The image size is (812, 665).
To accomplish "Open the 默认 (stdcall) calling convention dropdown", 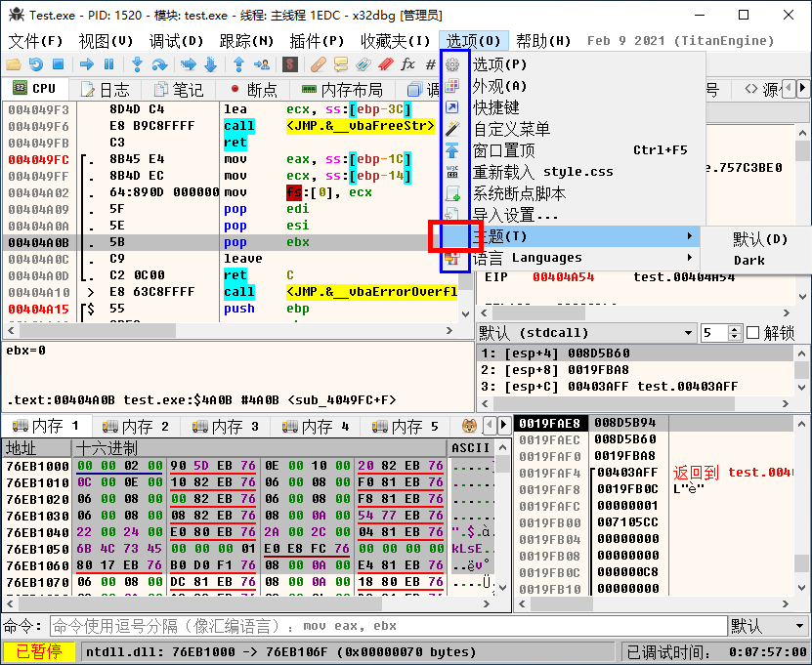I will [x=585, y=333].
